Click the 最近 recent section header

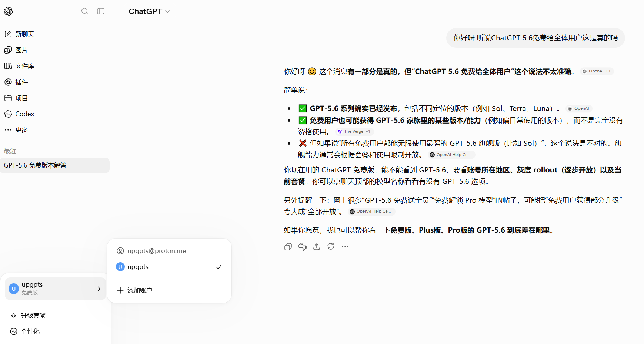click(10, 151)
